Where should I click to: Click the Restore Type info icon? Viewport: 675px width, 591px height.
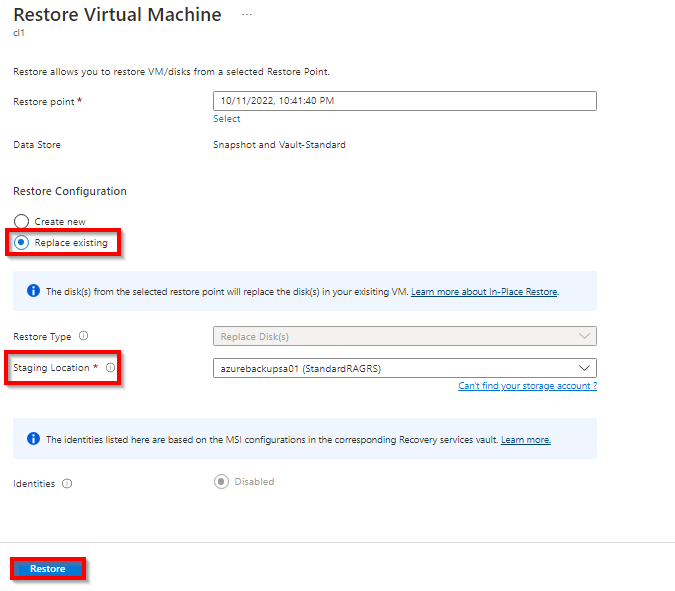[84, 336]
